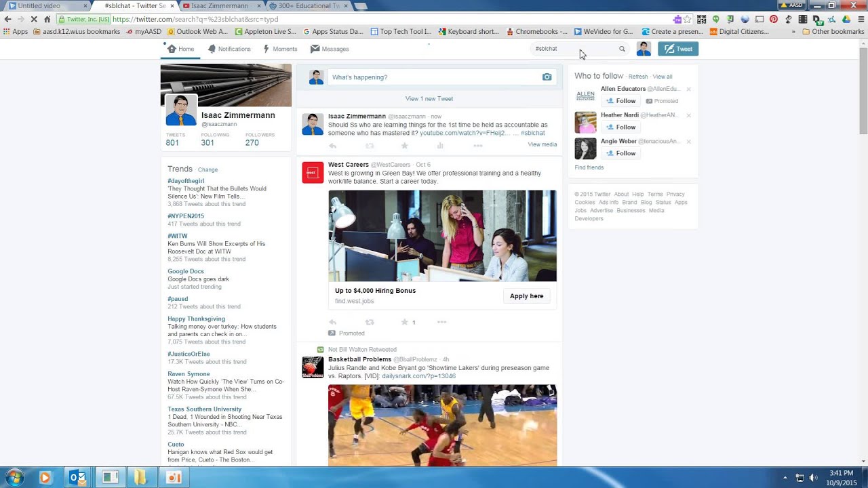Click Apply here on West Careers ad
This screenshot has width=868, height=488.
[x=526, y=296]
